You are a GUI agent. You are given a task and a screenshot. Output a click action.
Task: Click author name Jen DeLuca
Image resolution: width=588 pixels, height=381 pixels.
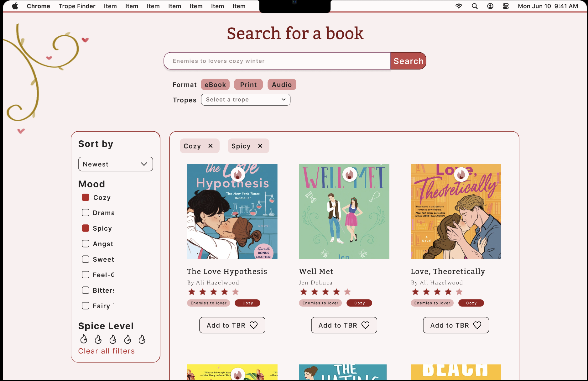316,283
